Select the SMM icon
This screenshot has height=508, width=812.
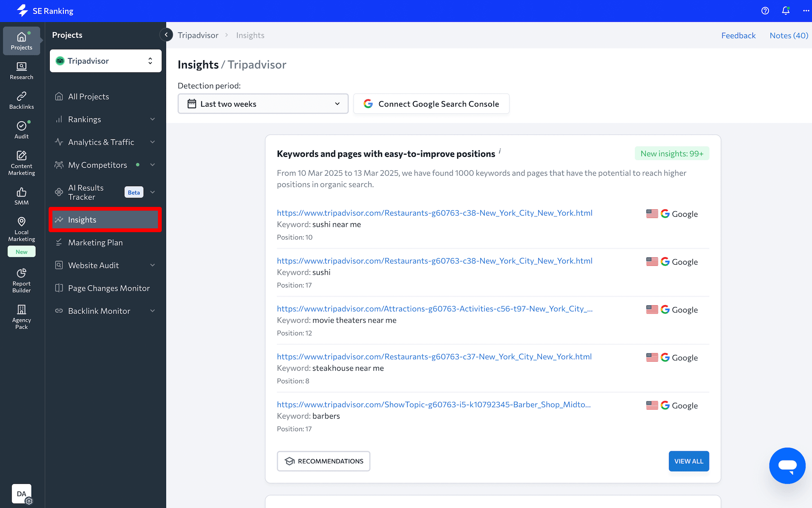point(21,194)
